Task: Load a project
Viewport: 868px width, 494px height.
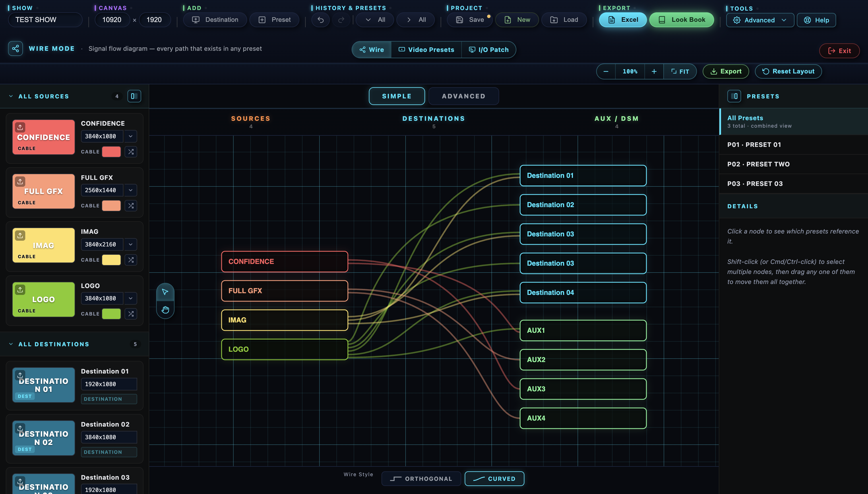Action: point(564,20)
